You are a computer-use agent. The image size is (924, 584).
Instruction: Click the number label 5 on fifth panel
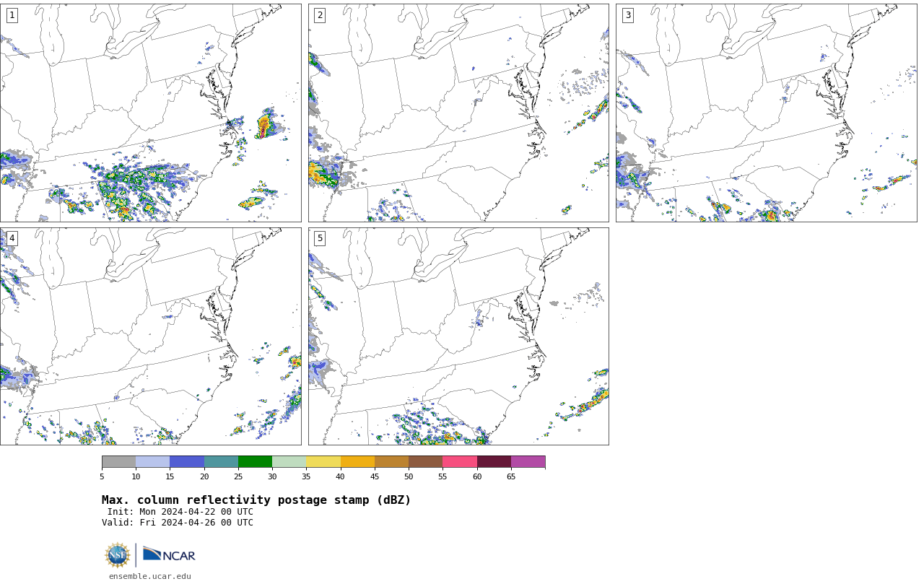pos(320,238)
